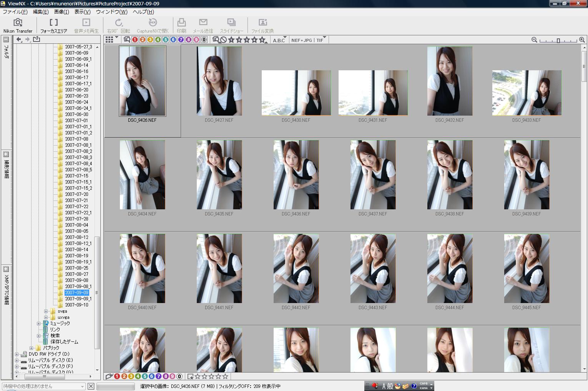
Task: Launch Nikon Transfer from the toolbar
Action: pos(18,26)
